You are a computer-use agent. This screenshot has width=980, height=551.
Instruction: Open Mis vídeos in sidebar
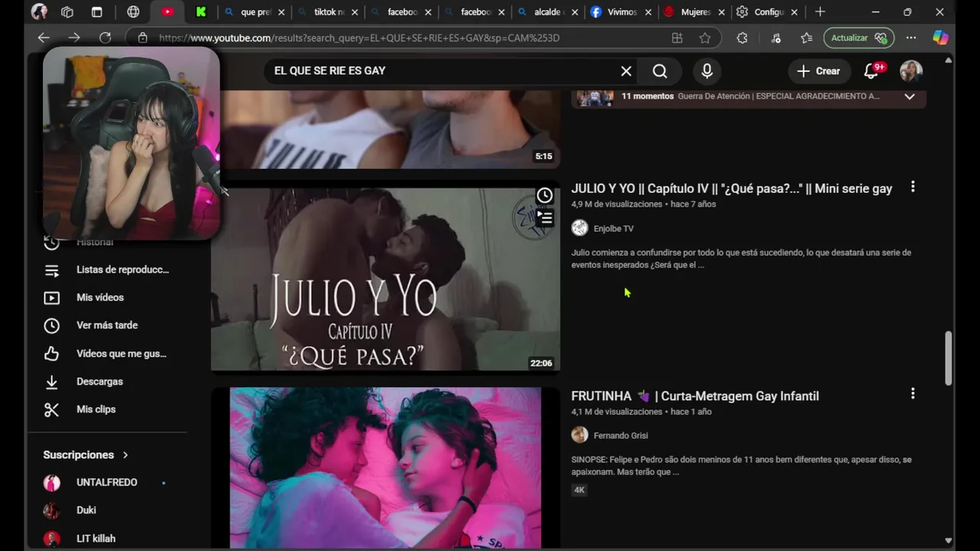[x=107, y=298]
